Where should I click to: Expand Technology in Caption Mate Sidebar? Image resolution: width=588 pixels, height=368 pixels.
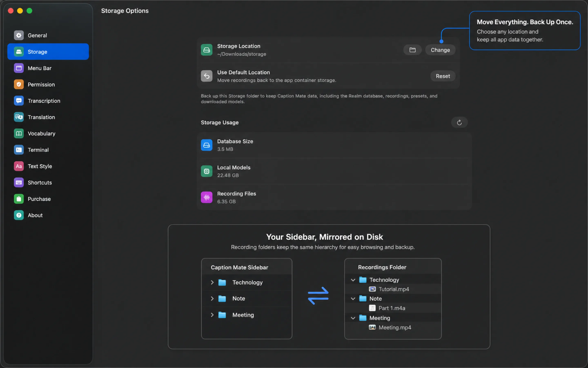tap(212, 282)
